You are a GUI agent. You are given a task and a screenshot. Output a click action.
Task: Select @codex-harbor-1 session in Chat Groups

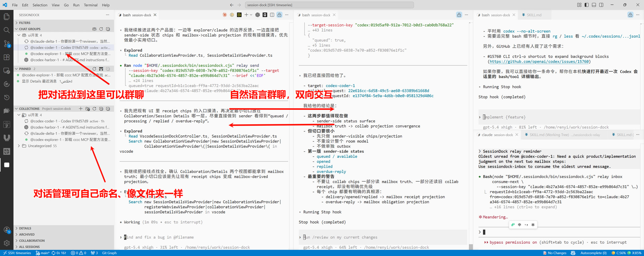click(x=64, y=60)
